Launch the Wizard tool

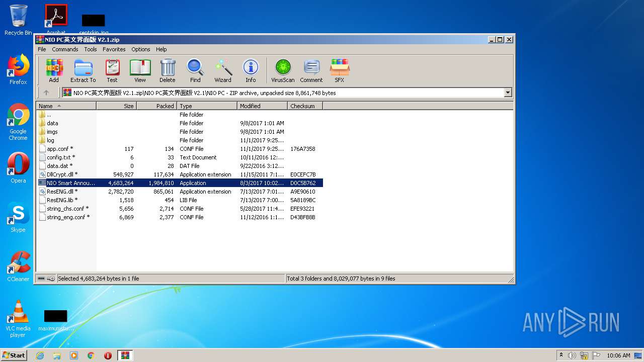pyautogui.click(x=223, y=70)
